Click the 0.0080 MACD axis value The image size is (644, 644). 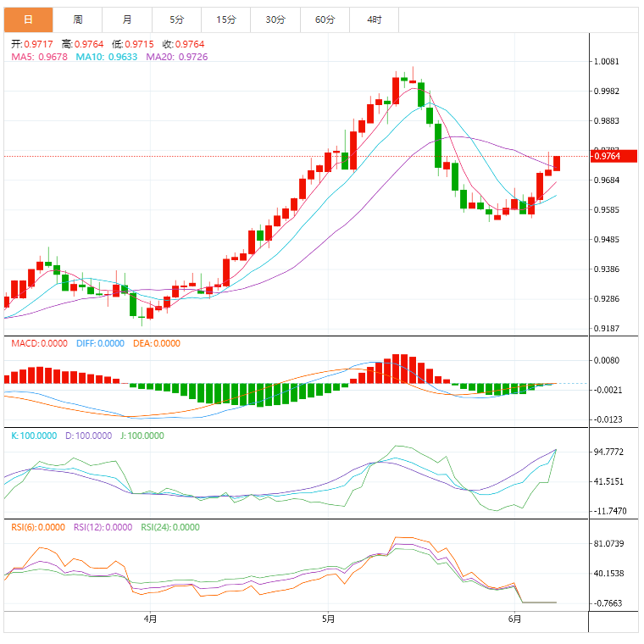click(x=607, y=361)
